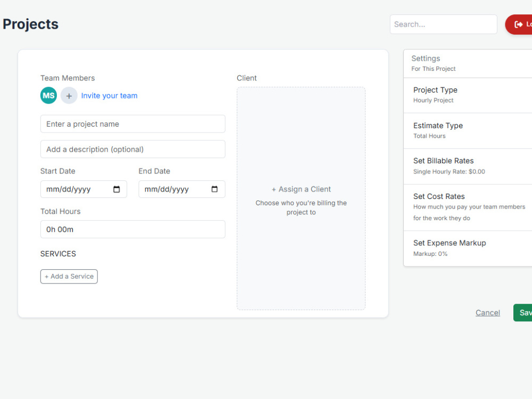532x399 pixels.
Task: Click the Start Date mm/dd/yyyy field
Action: pos(84,189)
